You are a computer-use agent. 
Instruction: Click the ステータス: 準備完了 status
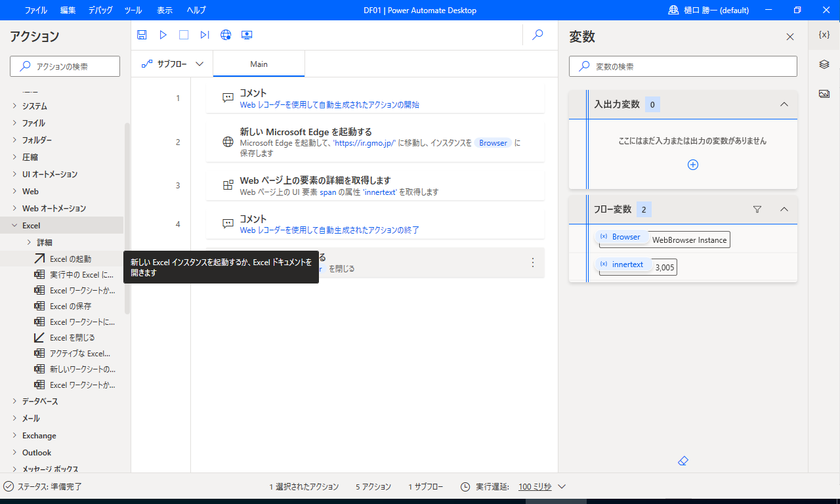(x=43, y=487)
